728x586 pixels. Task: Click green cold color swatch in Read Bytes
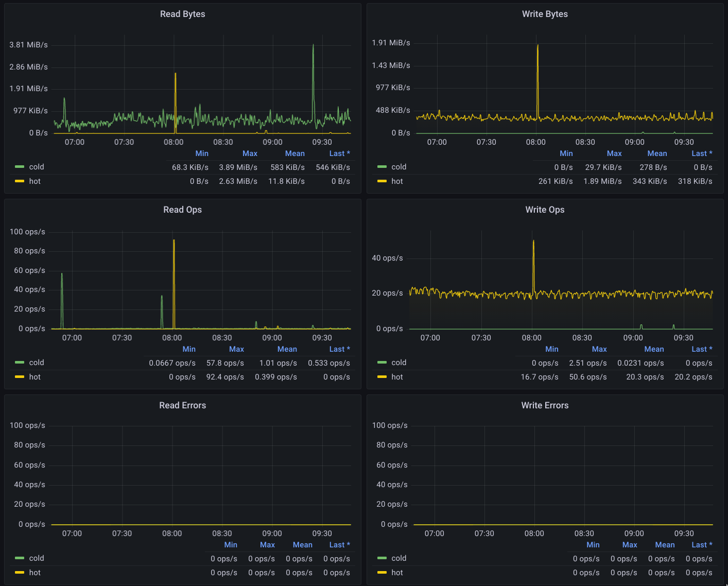[x=20, y=167]
